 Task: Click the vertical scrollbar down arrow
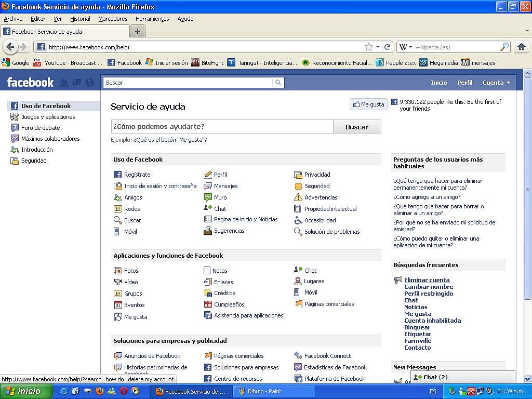click(528, 379)
